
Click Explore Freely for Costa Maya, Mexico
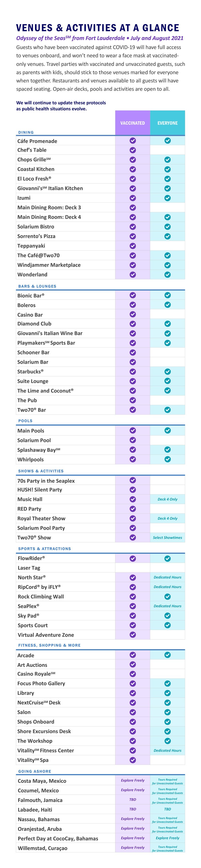pyautogui.click(x=133, y=780)
